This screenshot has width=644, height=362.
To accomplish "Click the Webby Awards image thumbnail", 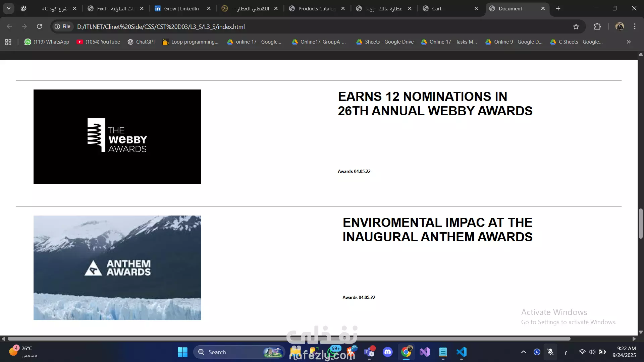I will tap(117, 136).
